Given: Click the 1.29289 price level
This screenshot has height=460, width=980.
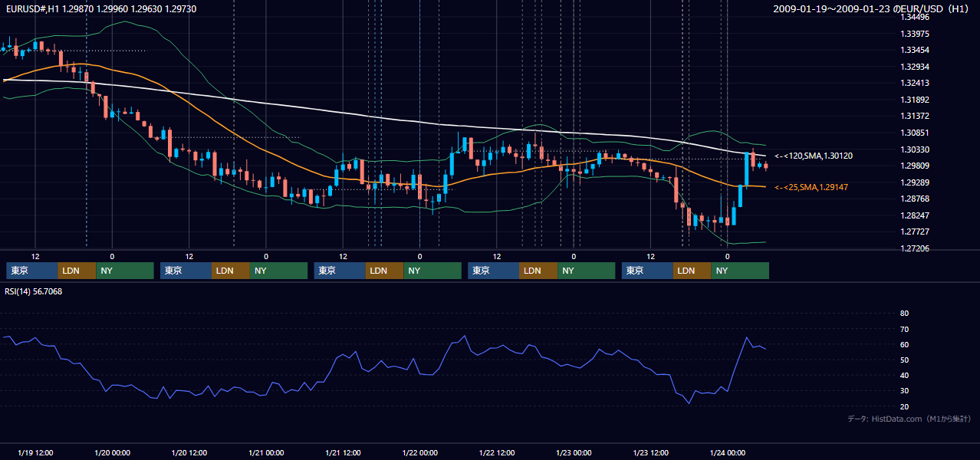Looking at the screenshot, I should coord(915,182).
